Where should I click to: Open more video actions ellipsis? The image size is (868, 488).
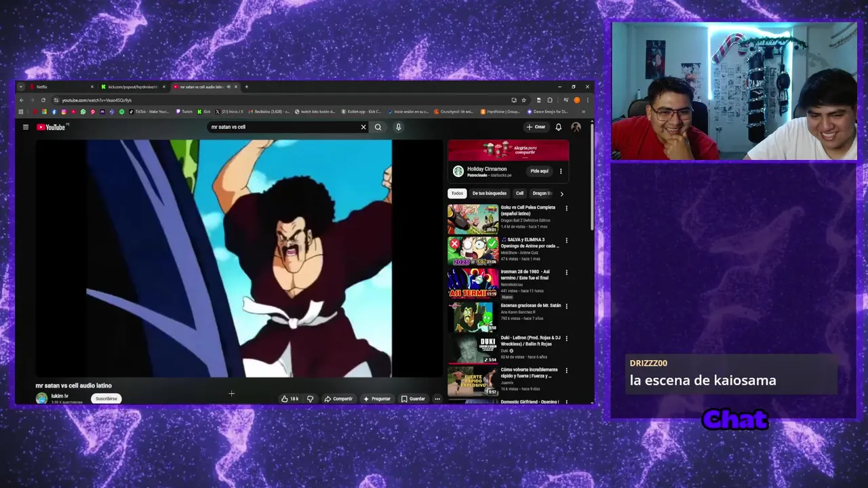(x=437, y=399)
